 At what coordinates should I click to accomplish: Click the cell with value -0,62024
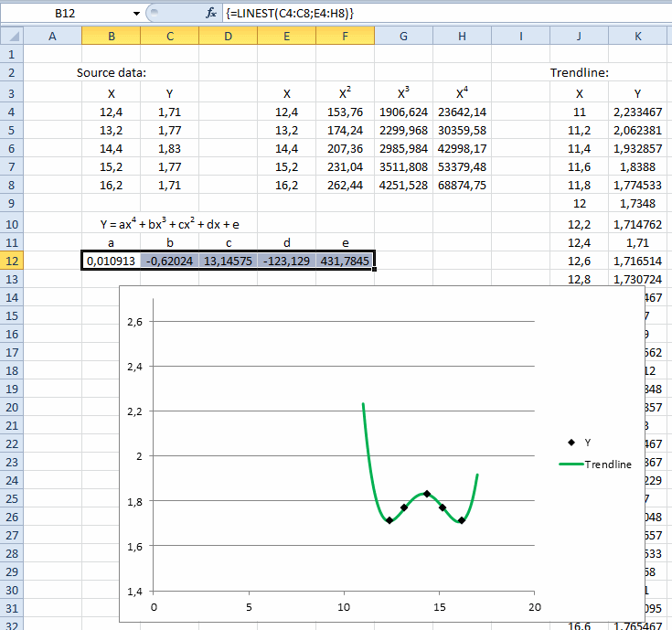pyautogui.click(x=170, y=261)
